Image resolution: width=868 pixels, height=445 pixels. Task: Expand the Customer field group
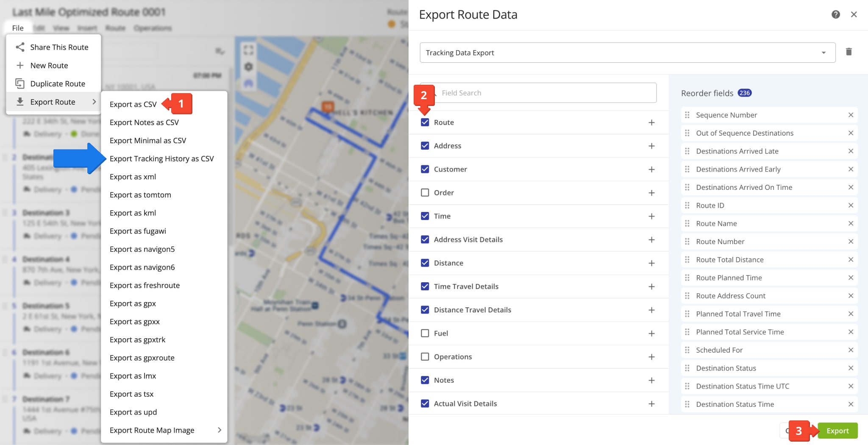(651, 170)
